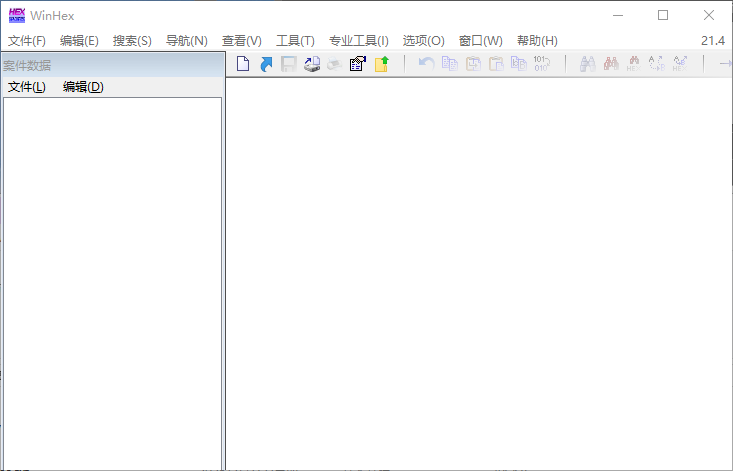
Task: Click inside the case data list box
Action: tap(113, 283)
